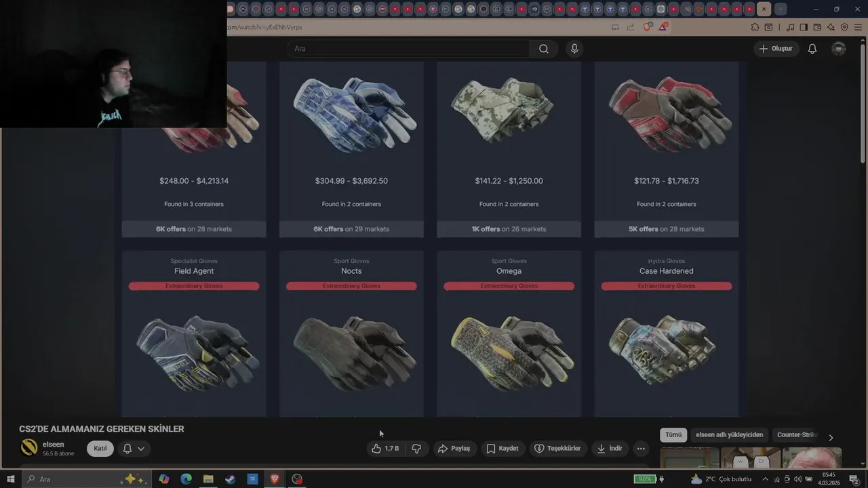
Task: Click the Case Hardened gloves card title
Action: point(667,271)
